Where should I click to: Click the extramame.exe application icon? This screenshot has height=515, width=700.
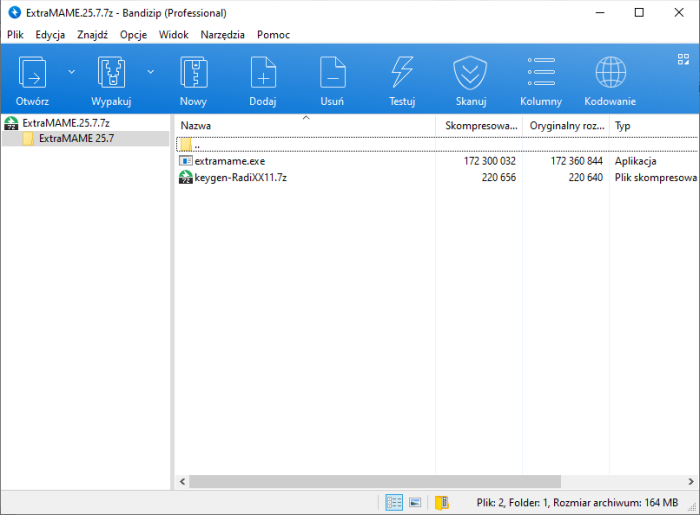[x=185, y=161]
